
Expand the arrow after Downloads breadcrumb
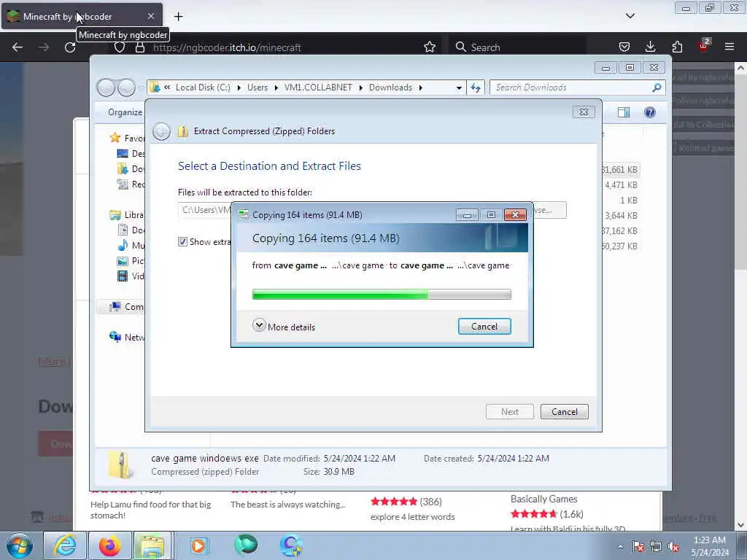[421, 87]
